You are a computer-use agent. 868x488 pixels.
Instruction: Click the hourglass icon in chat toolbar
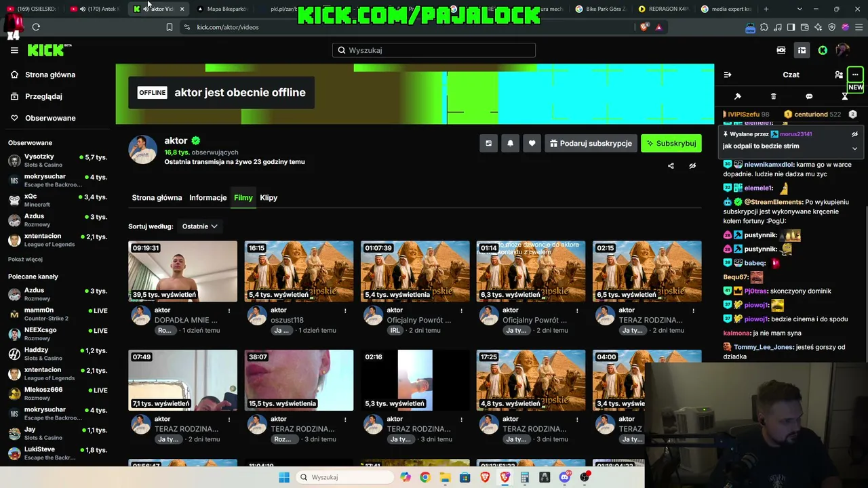[x=845, y=96]
